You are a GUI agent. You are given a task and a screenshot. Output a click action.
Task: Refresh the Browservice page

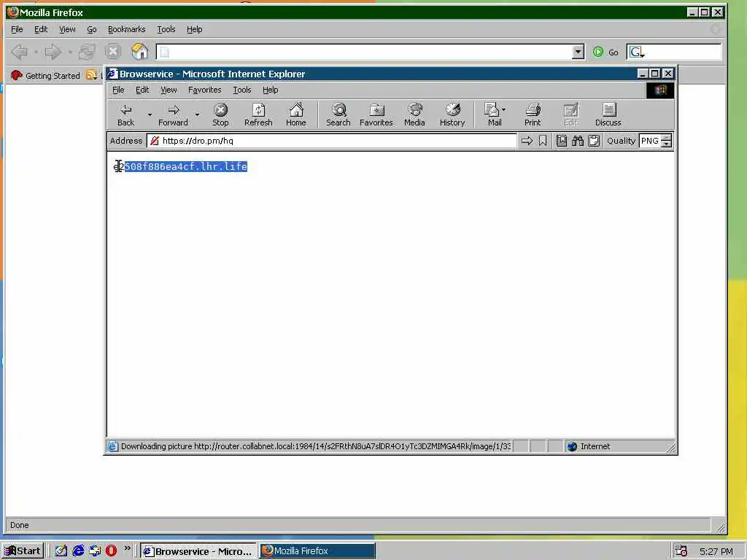point(258,115)
